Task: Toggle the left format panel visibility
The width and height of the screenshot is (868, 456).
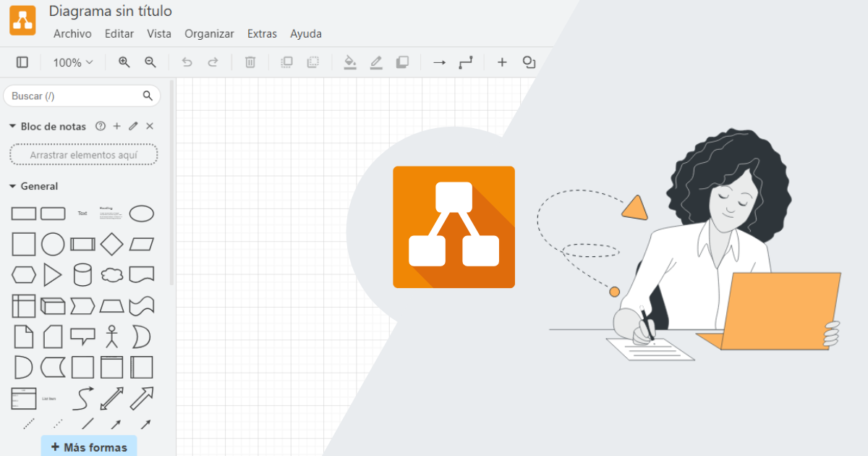Action: point(22,62)
